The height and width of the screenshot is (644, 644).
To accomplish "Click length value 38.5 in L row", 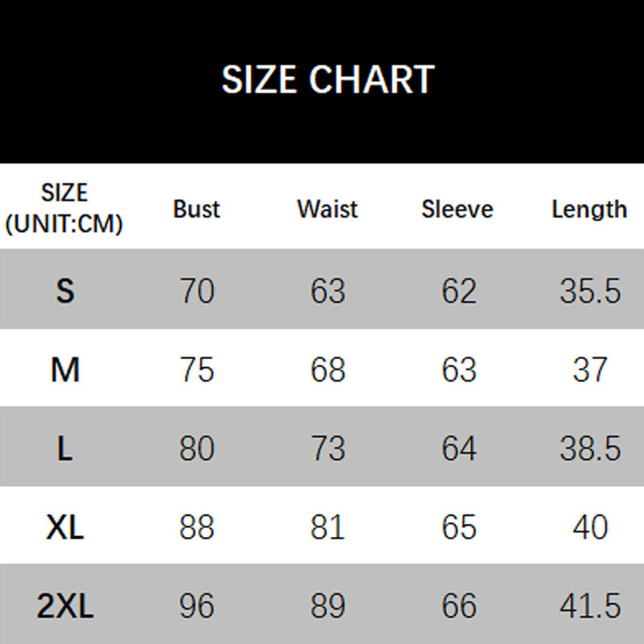I will [x=590, y=448].
